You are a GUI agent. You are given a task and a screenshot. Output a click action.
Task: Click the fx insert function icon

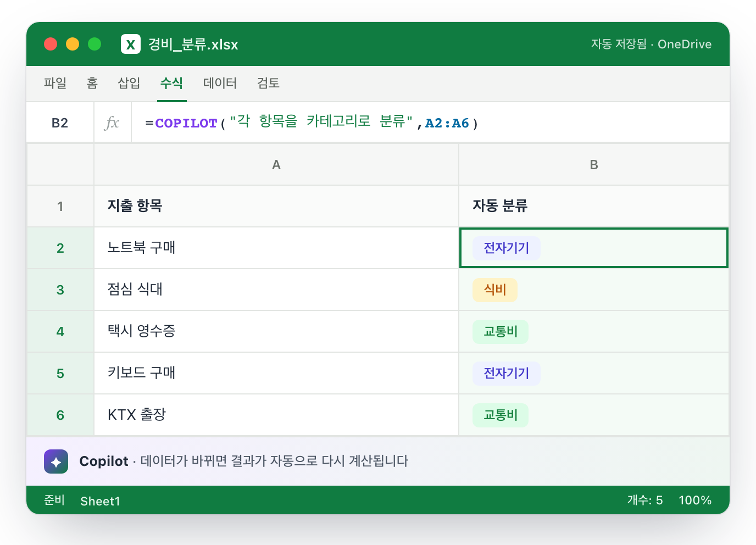tap(112, 123)
